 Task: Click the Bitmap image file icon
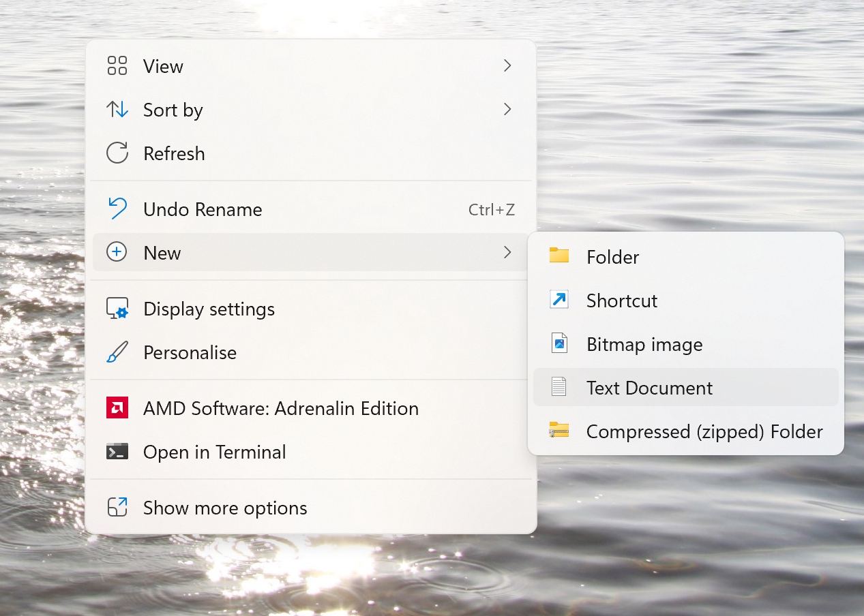(x=559, y=343)
